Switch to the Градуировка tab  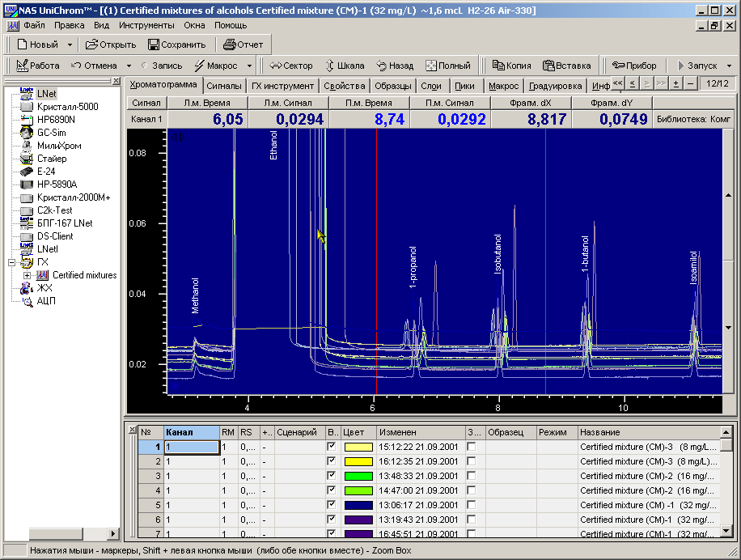click(x=555, y=86)
